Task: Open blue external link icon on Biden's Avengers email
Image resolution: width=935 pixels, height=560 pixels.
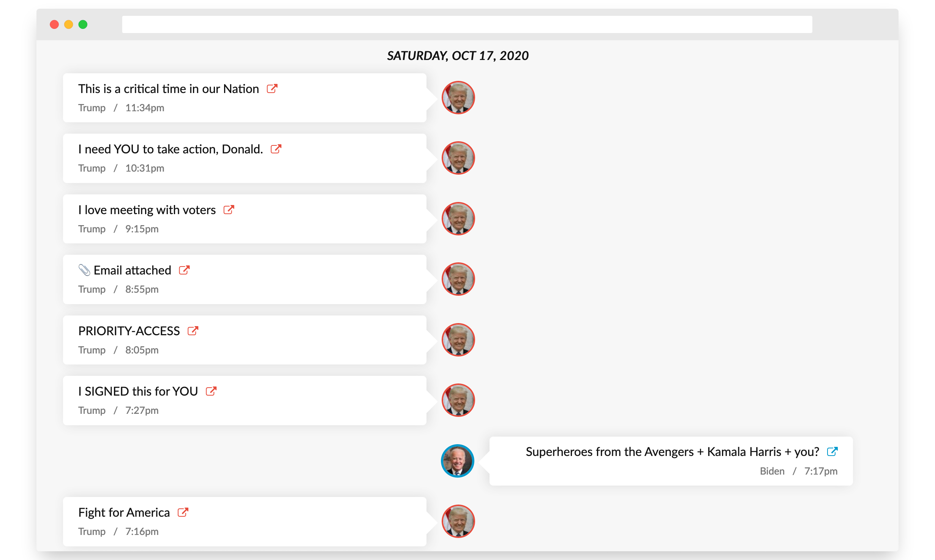Action: point(832,451)
